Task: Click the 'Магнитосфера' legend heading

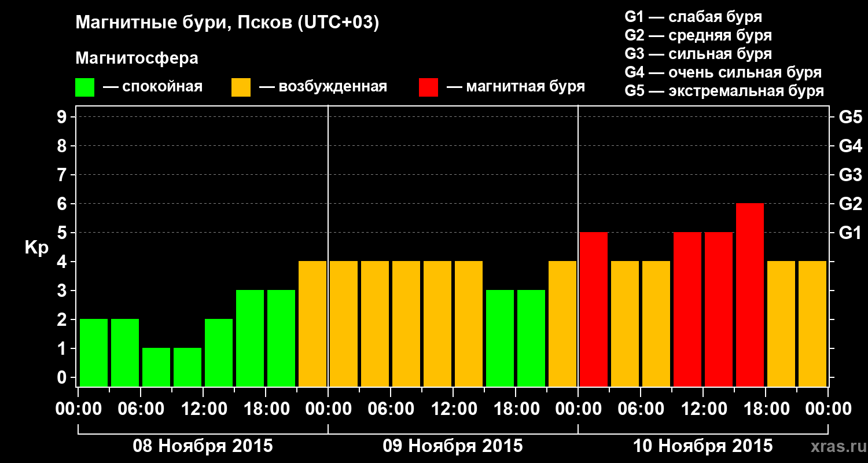Action: coord(137,58)
